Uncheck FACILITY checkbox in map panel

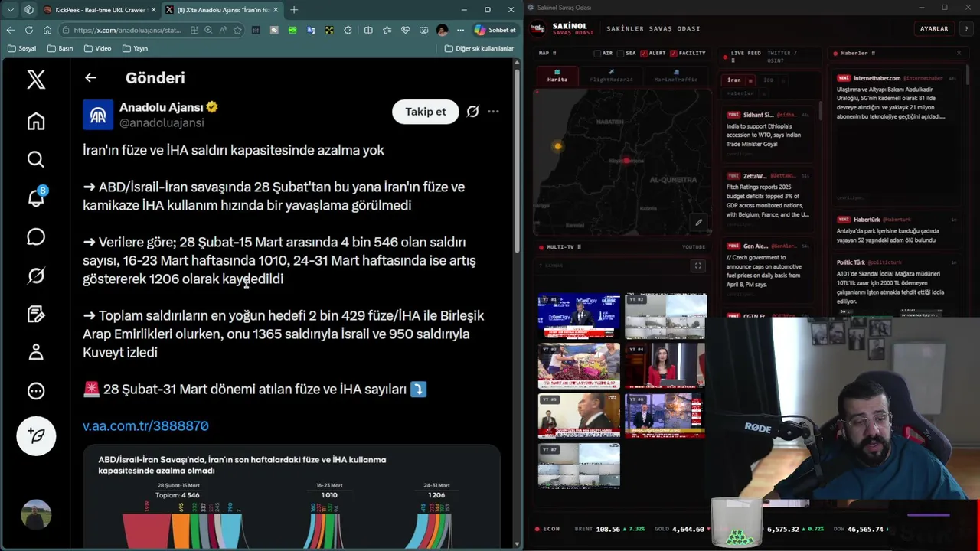[x=673, y=54]
